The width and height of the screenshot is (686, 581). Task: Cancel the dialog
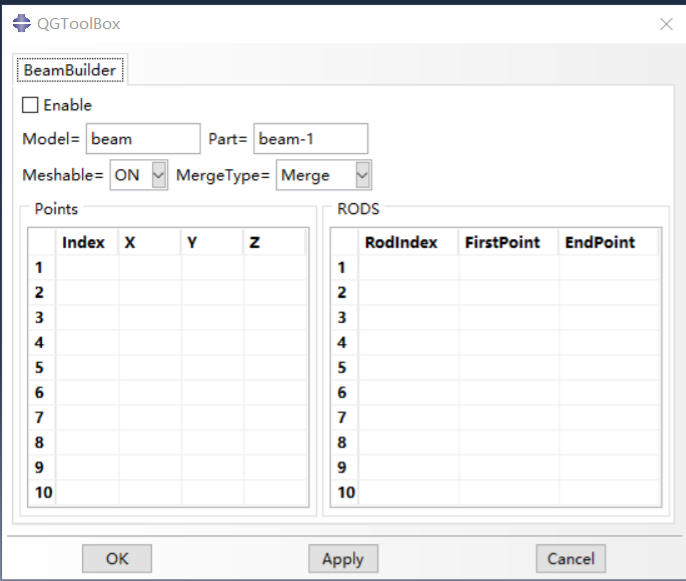[x=571, y=559]
